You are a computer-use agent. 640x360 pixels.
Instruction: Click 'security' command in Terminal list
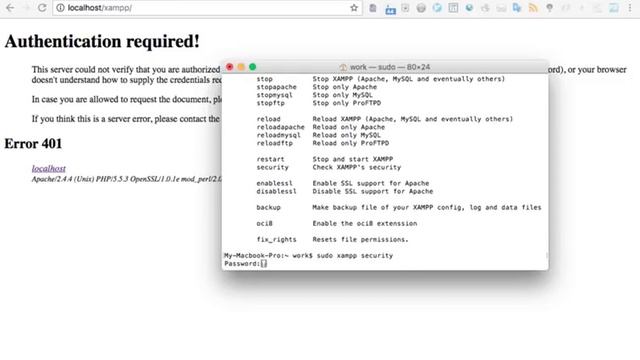coord(272,167)
